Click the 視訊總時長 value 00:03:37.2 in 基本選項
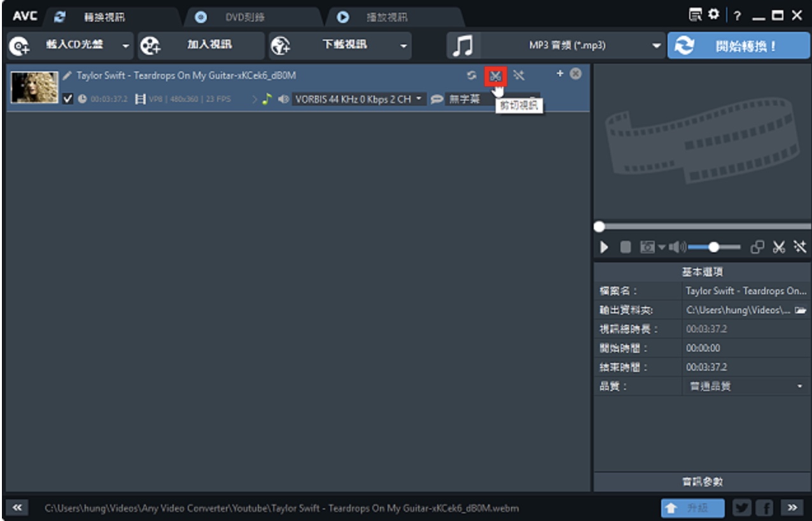 coord(706,329)
